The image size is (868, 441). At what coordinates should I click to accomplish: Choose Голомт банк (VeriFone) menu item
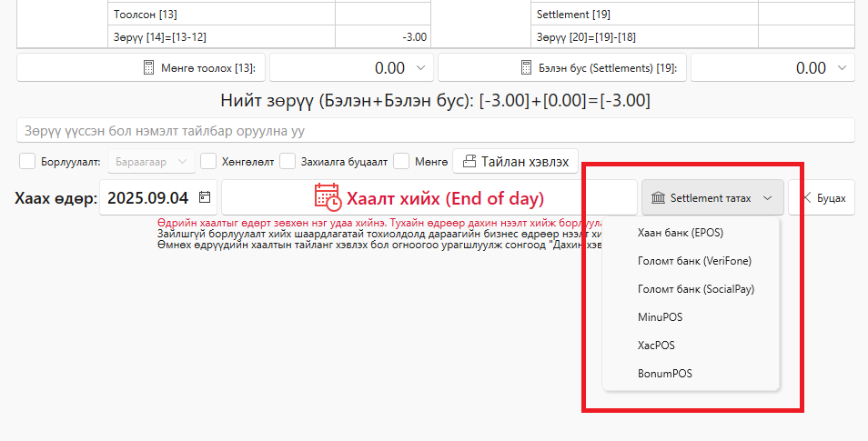tap(691, 261)
